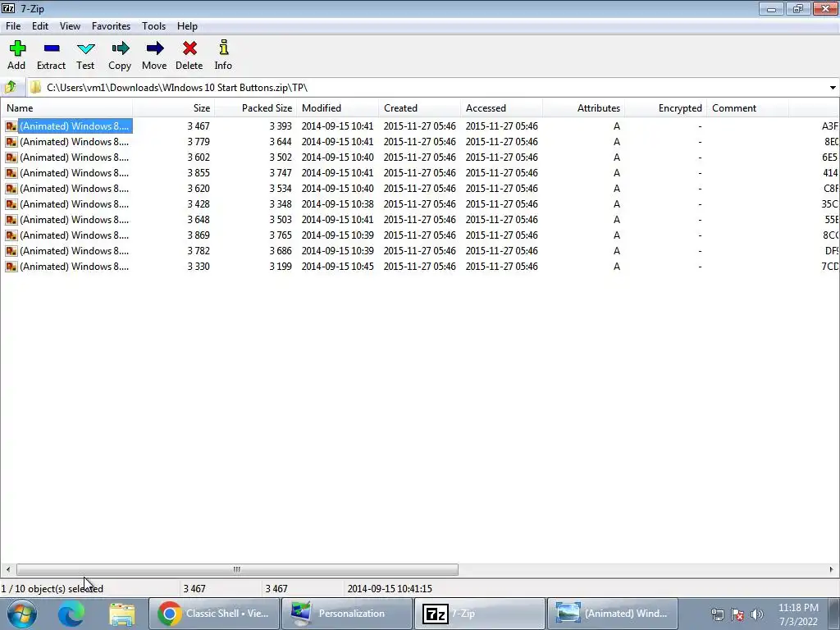
Task: Sort by Attributes column header
Action: pos(583,108)
